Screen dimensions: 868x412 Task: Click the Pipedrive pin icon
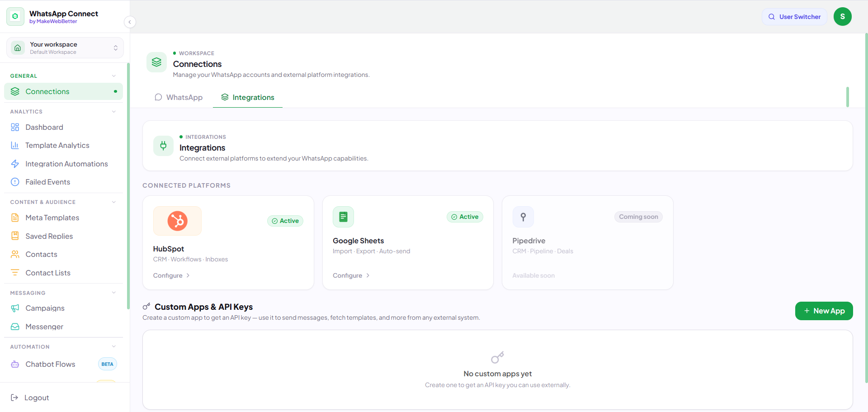pyautogui.click(x=523, y=217)
